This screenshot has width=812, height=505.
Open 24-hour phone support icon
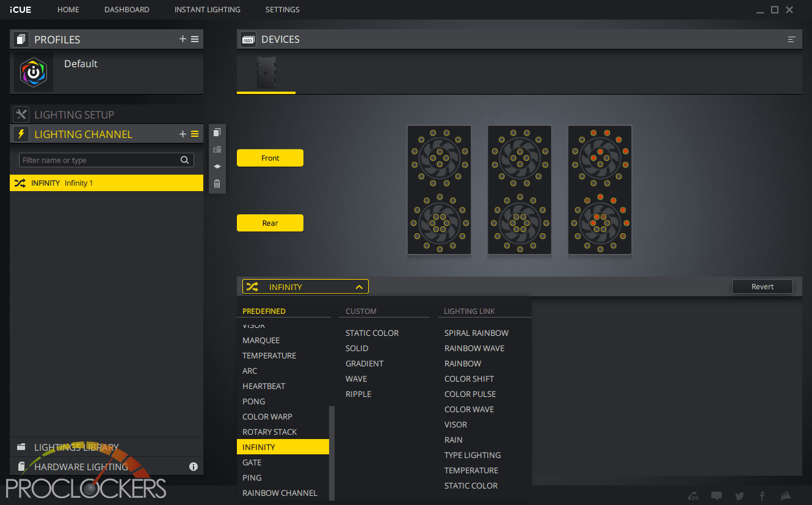(x=693, y=496)
